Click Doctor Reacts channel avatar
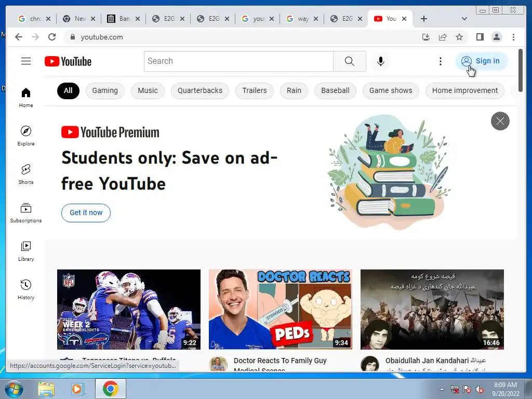 coord(218,364)
